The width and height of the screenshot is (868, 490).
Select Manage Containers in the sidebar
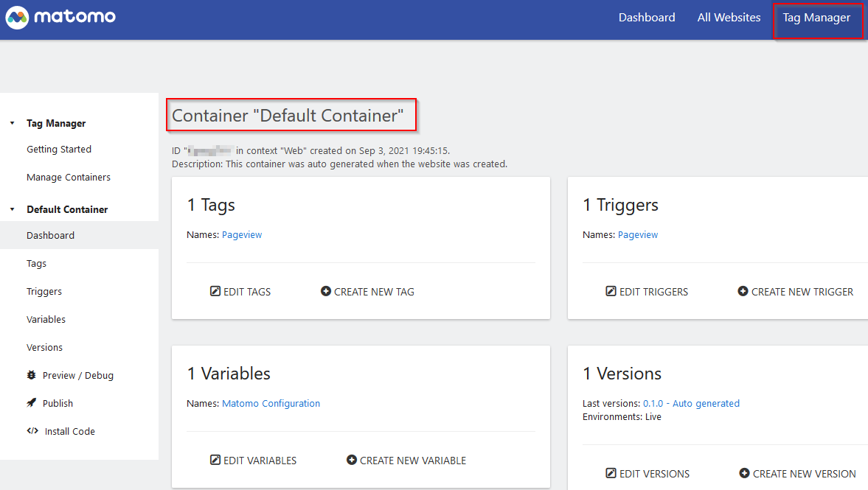pos(69,178)
